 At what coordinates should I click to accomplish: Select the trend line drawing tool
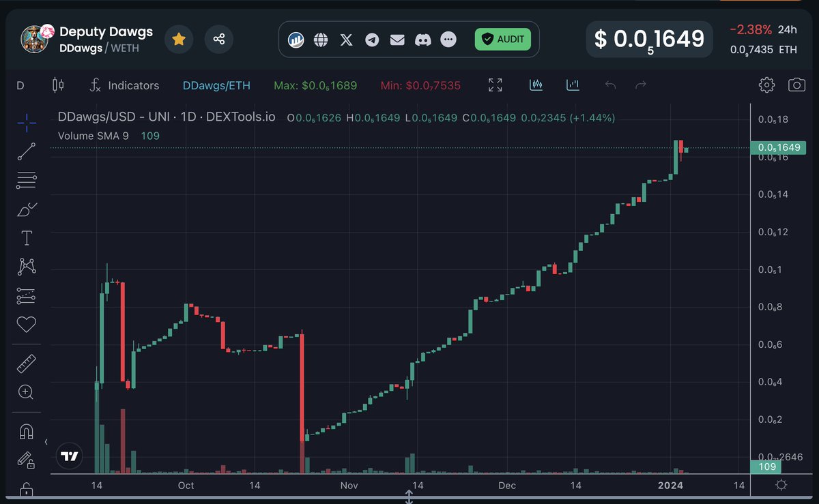[27, 151]
